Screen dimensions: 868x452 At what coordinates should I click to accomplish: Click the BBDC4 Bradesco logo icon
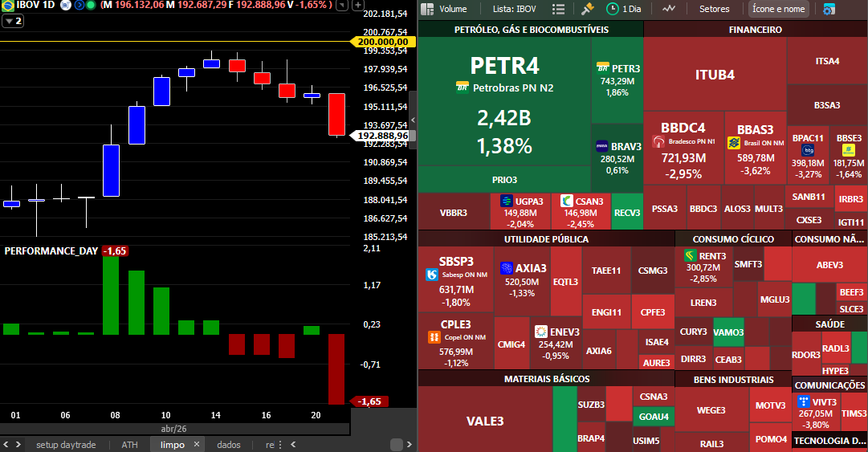pos(658,141)
